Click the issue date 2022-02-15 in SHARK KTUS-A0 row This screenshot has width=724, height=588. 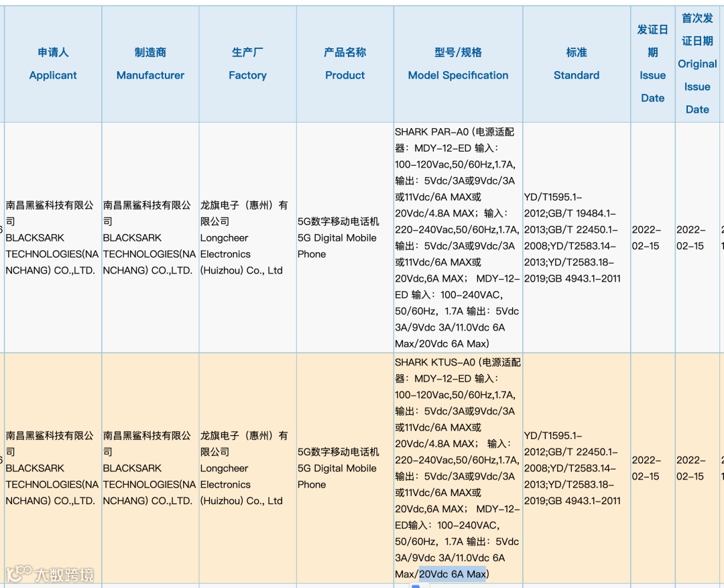click(x=653, y=468)
